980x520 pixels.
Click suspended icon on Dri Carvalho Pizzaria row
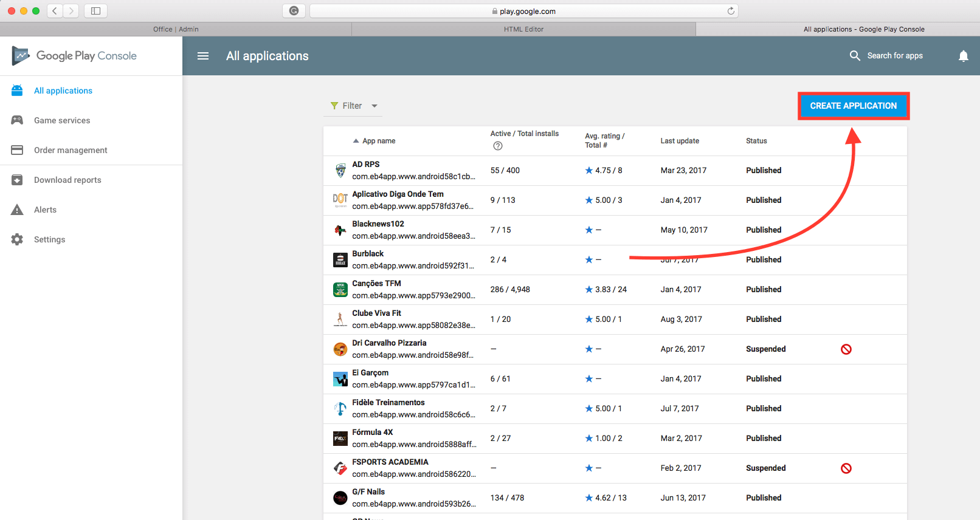point(846,349)
